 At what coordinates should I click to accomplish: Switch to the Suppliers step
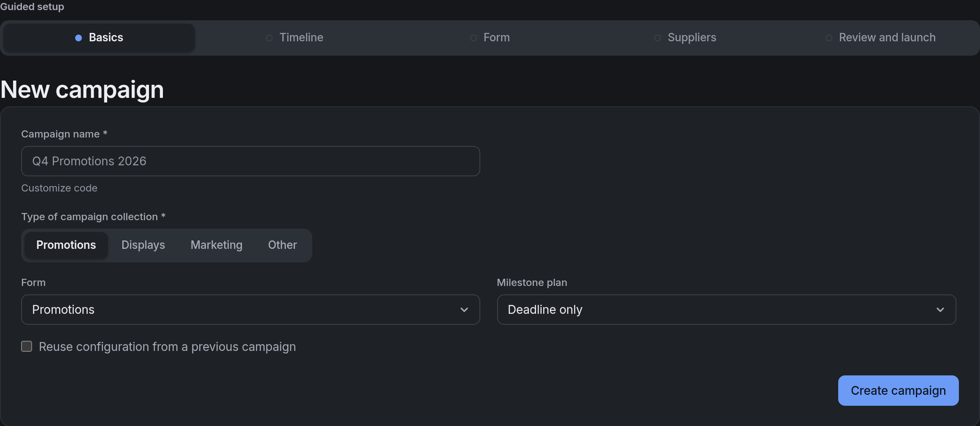point(685,38)
